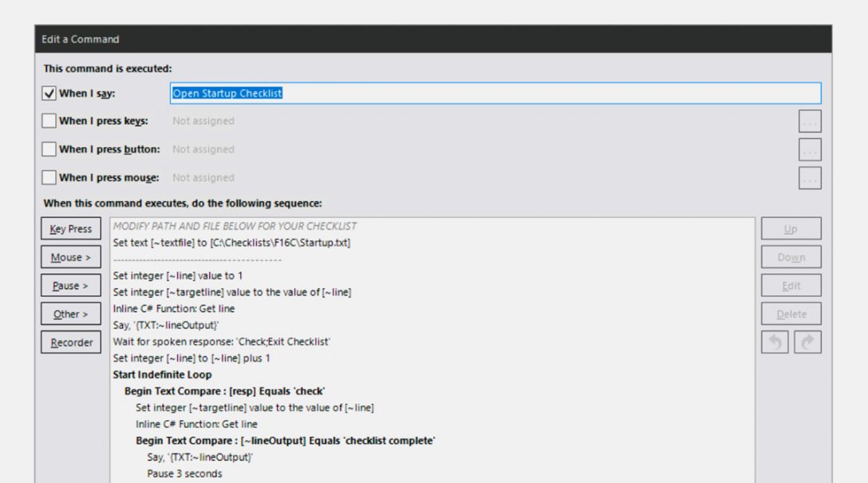Open the Other > actions menu
The width and height of the screenshot is (868, 483).
71,314
